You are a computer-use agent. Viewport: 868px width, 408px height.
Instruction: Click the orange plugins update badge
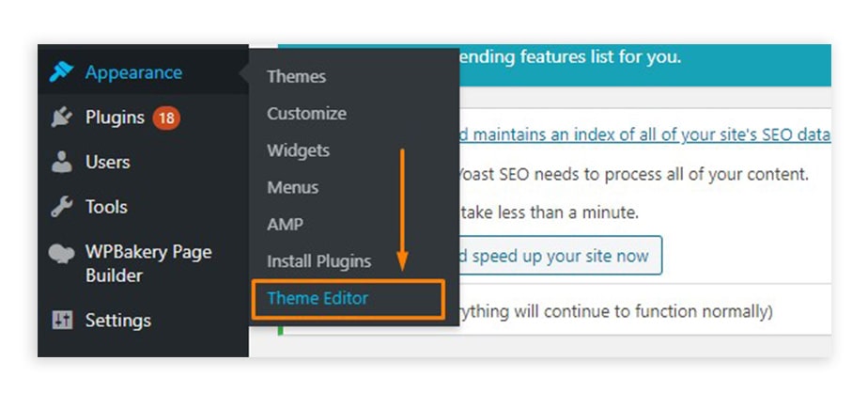pos(166,118)
